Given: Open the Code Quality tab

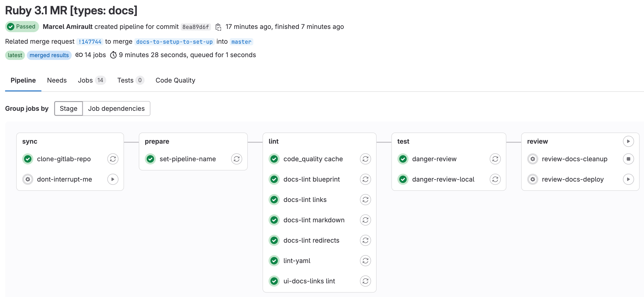Looking at the screenshot, I should (x=175, y=80).
